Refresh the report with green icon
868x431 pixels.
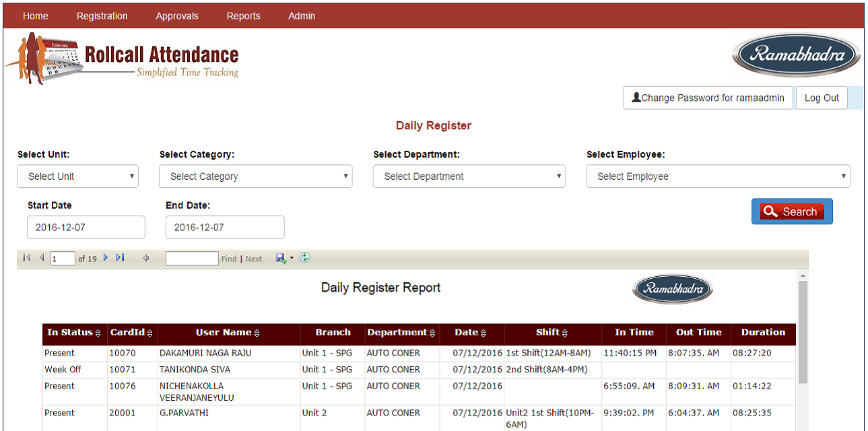pos(305,258)
